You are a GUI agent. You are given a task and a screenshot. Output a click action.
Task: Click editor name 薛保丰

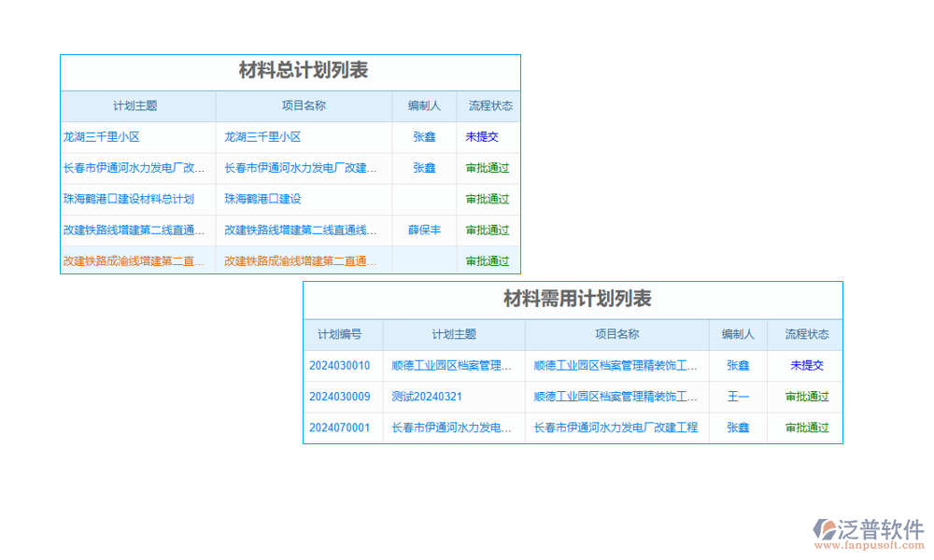424,230
